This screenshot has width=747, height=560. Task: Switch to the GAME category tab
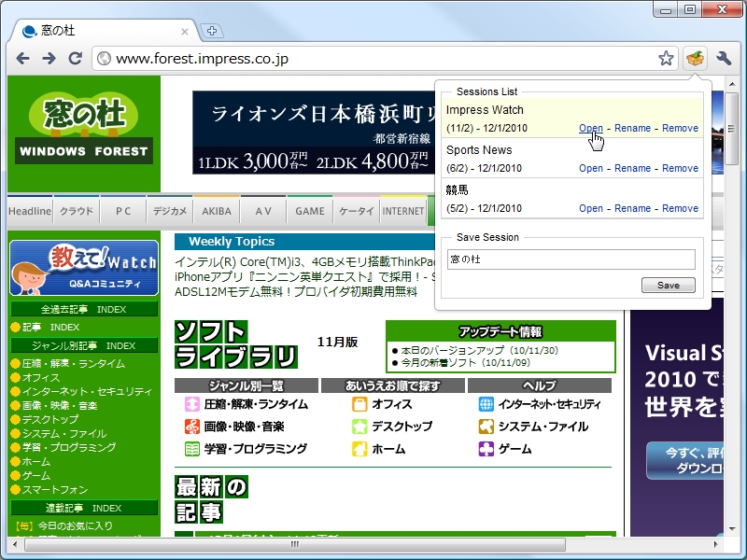pos(309,211)
